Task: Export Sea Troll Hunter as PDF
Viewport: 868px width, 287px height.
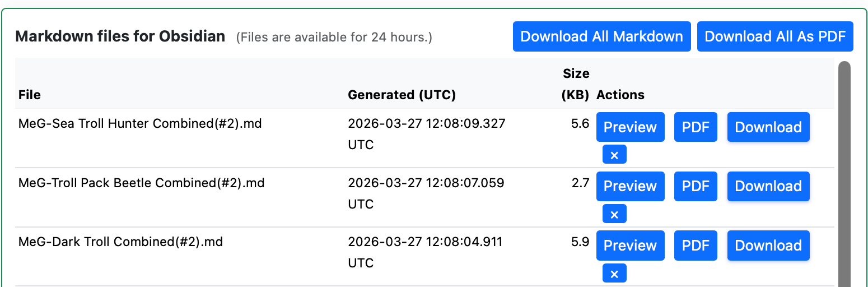Action: coord(696,127)
